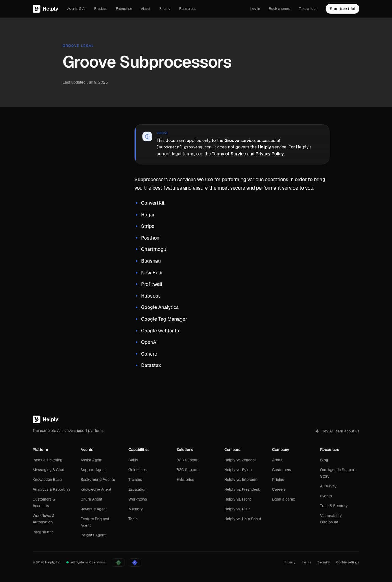
Task: Click the blue diamond badge in footer
Action: (x=135, y=562)
